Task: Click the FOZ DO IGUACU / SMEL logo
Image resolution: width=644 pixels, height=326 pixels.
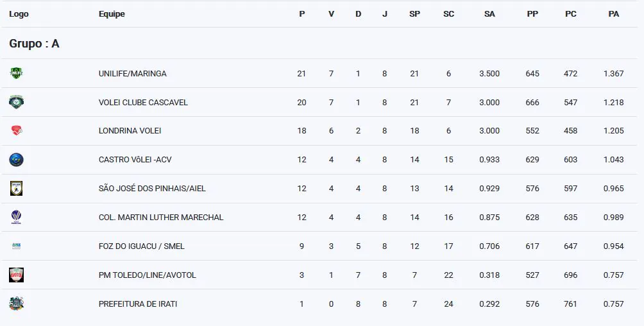Action: (16, 246)
